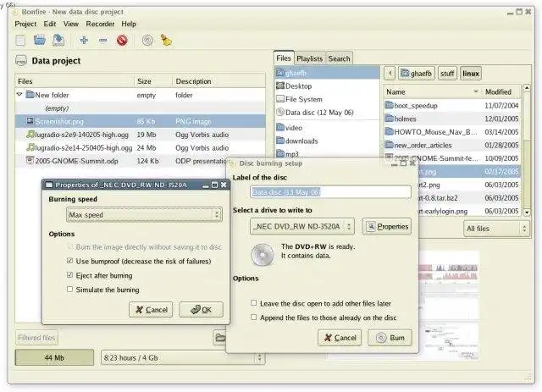Image resolution: width=542 pixels, height=392 pixels.
Task: Click the downloads folder icon in places
Action: [280, 141]
